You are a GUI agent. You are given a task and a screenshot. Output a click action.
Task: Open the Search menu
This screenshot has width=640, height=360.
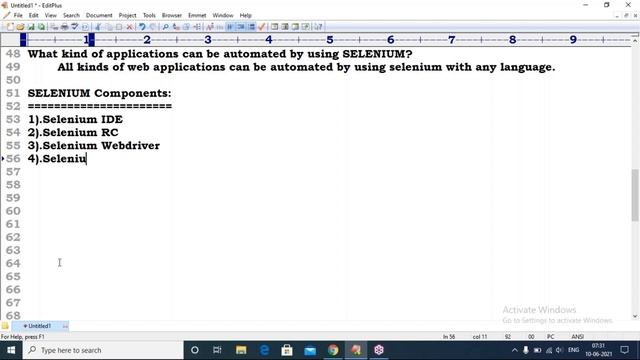(x=71, y=15)
